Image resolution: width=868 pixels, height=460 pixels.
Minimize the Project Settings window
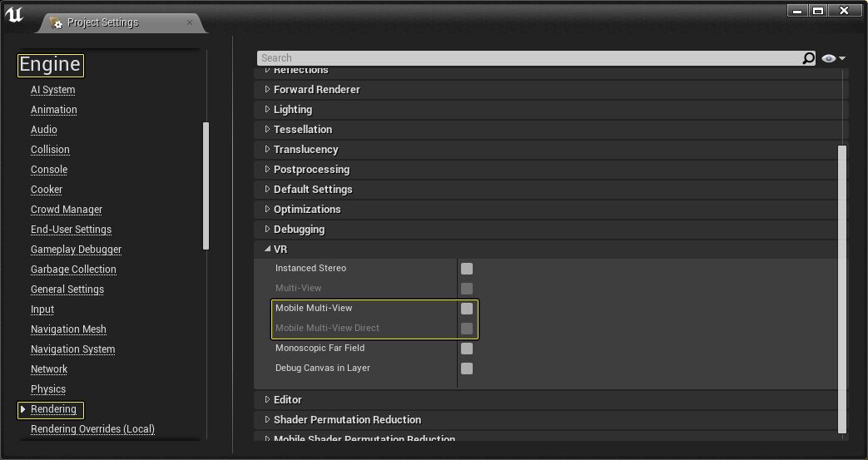[x=797, y=11]
